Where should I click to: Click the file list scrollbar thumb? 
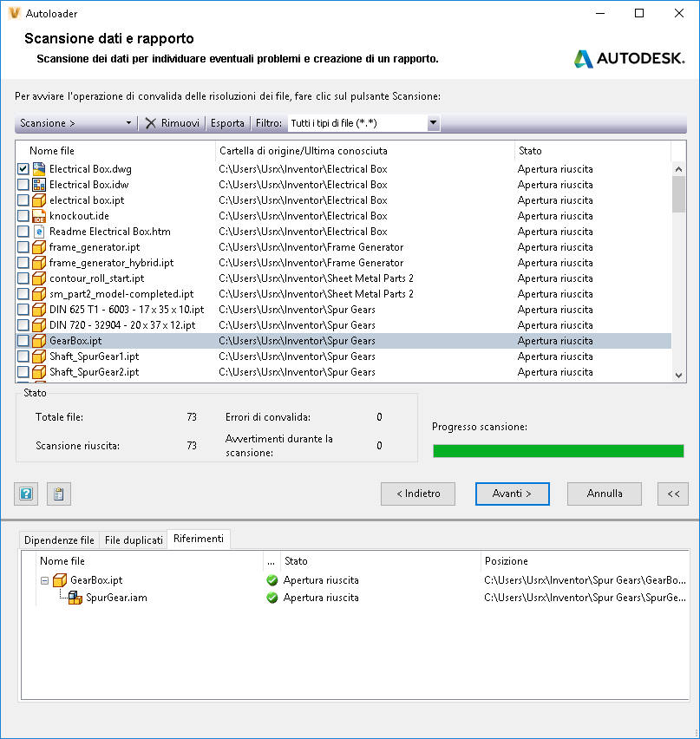pyautogui.click(x=679, y=194)
